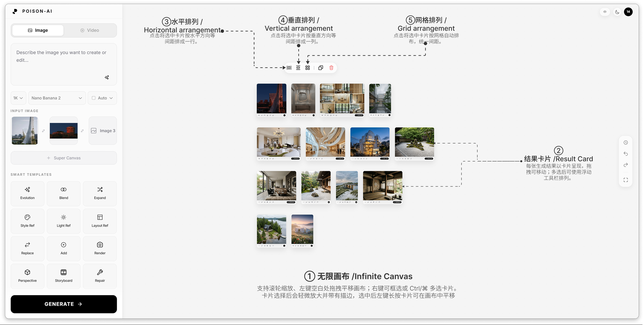This screenshot has width=644, height=325.
Task: Expand the Nano Banana 2 model selector
Action: click(57, 98)
